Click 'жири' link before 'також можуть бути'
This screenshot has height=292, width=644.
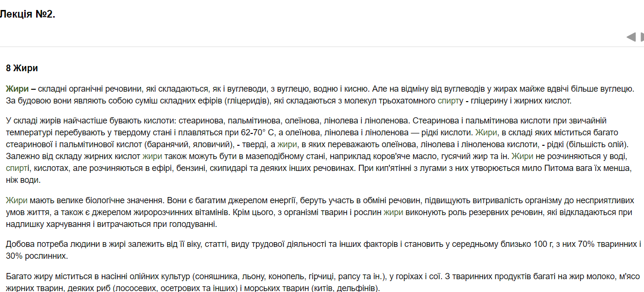pyautogui.click(x=152, y=156)
